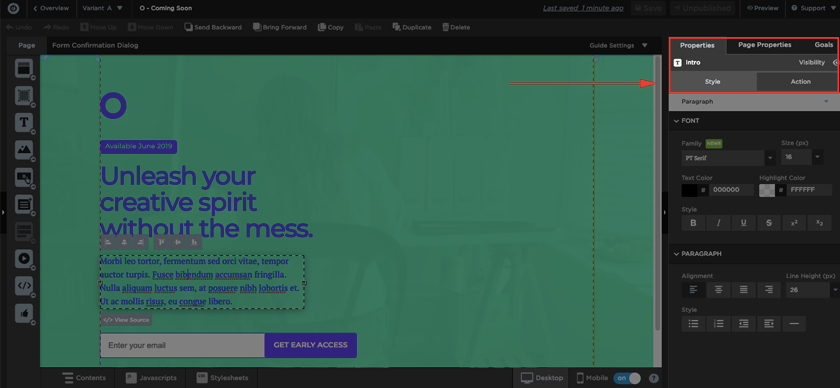840x388 pixels.
Task: Insert a numbered list
Action: pos(718,324)
